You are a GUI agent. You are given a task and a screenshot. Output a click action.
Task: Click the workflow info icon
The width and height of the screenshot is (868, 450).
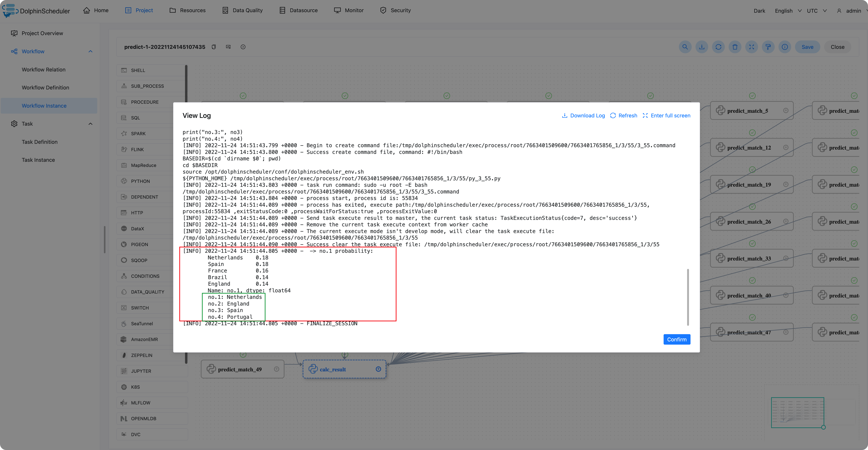785,47
